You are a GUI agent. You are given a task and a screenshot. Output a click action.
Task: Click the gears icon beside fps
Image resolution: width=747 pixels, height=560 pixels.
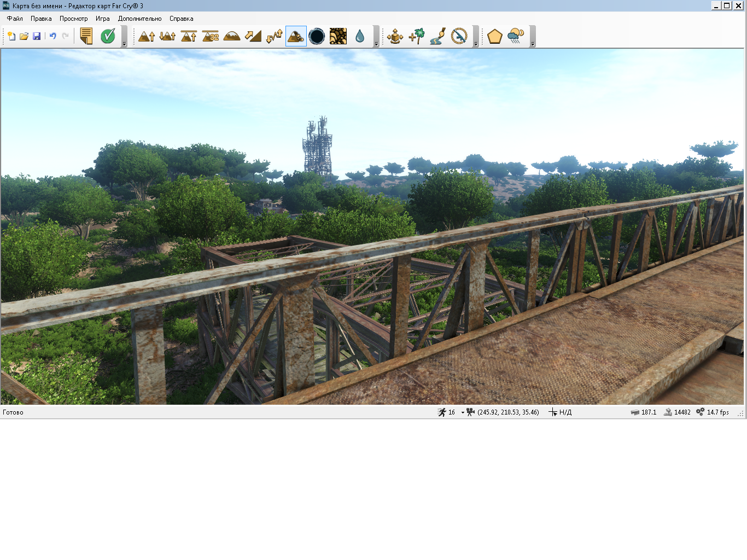(701, 412)
